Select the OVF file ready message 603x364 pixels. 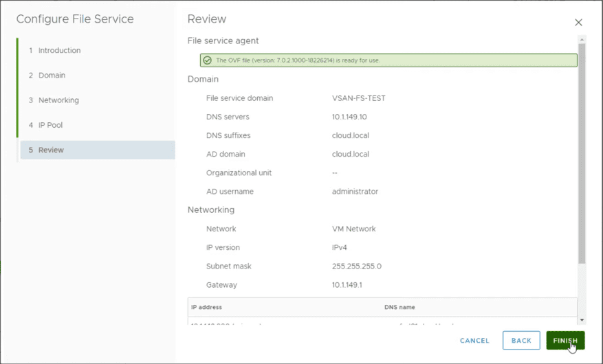[x=388, y=60]
